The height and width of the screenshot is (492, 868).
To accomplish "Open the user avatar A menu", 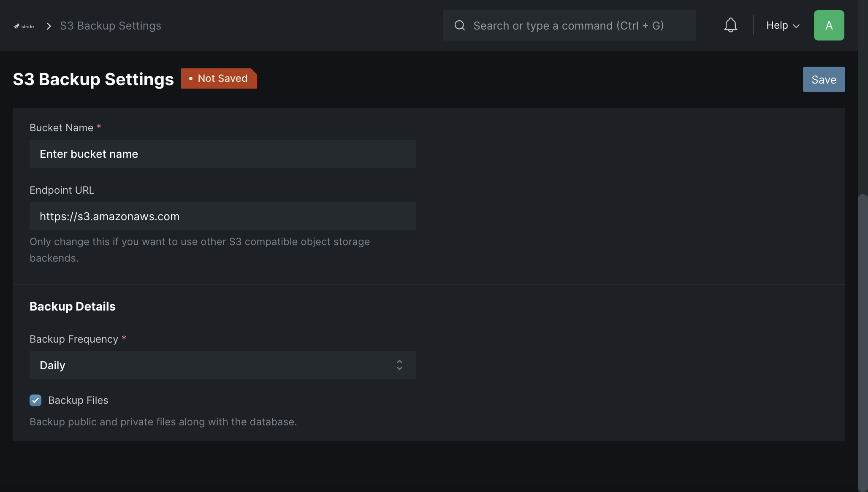I will click(x=829, y=25).
